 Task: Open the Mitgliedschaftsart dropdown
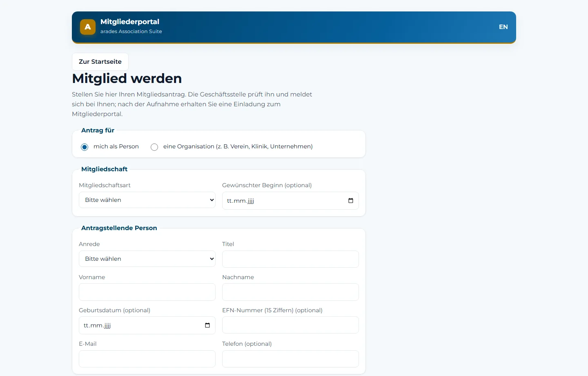pyautogui.click(x=147, y=200)
